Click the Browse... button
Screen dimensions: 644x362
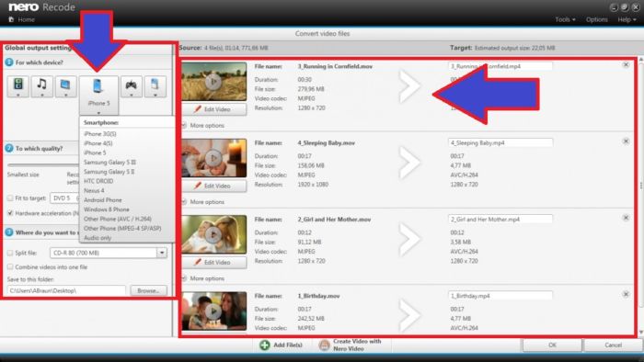coord(149,290)
